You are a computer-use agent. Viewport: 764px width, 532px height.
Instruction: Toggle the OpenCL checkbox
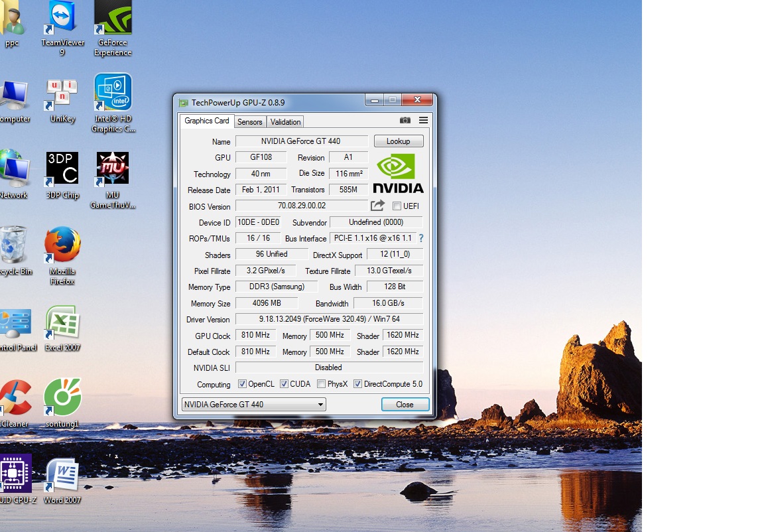click(242, 384)
